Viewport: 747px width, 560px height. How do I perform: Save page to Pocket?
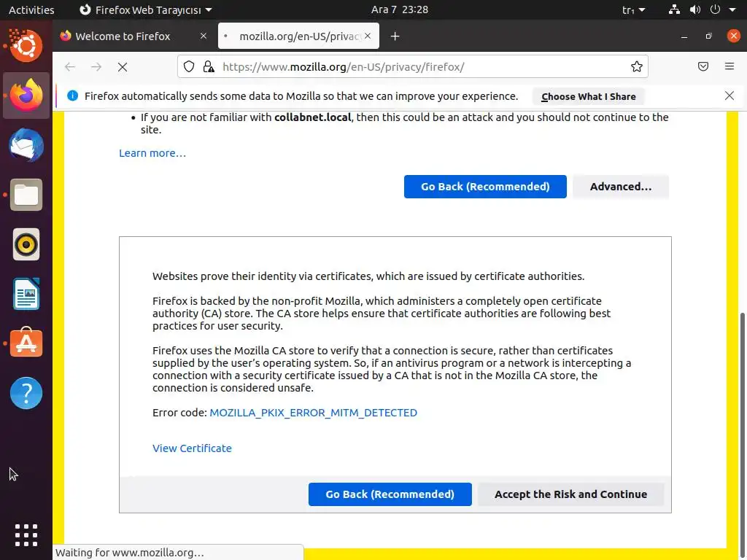pyautogui.click(x=703, y=66)
